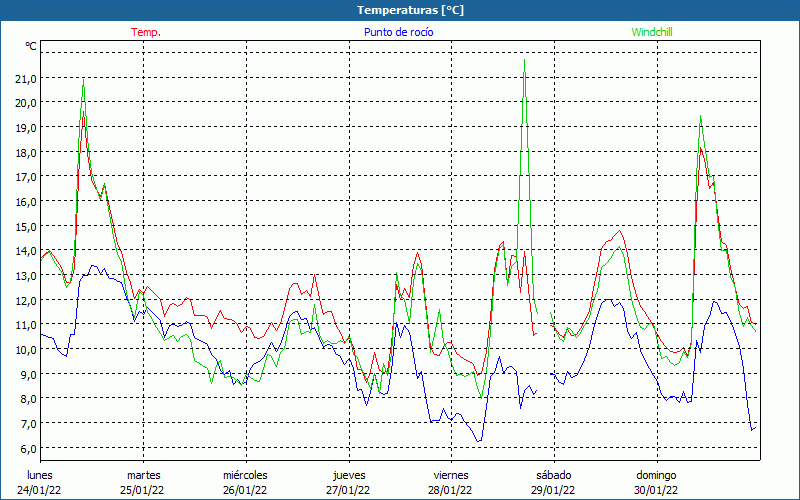Click the 14,0 y-axis value
Screen dimensions: 800x500
coord(26,251)
